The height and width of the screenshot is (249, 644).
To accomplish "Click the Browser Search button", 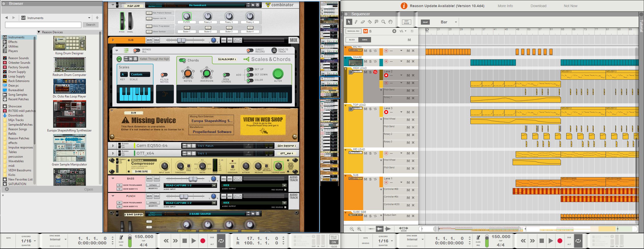I will [x=90, y=25].
